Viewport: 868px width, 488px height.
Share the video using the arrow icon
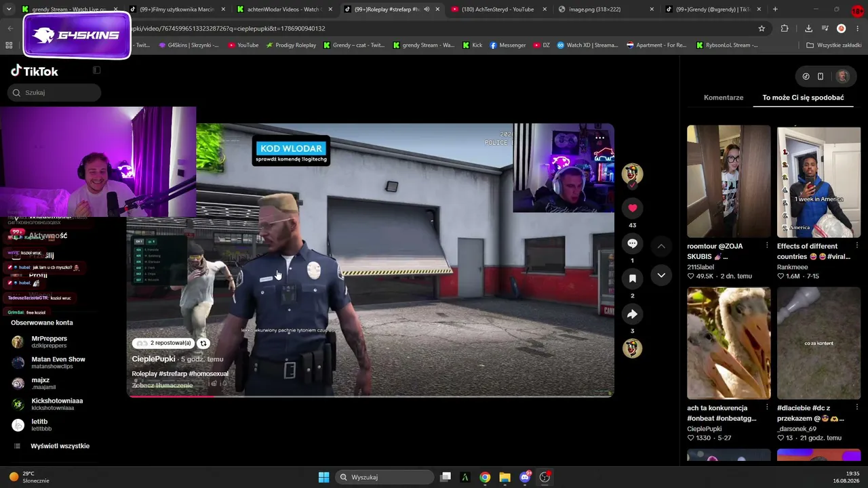[633, 314]
